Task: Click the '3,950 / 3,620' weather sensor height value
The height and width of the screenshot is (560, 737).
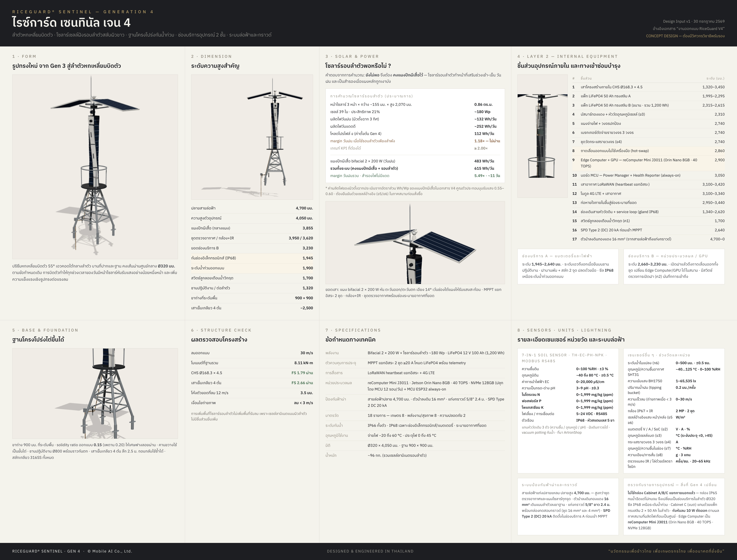Action: (301, 238)
